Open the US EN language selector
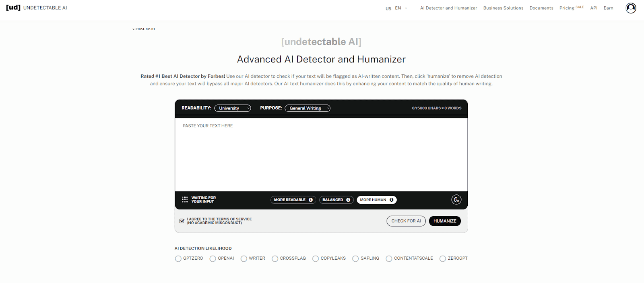644x283 pixels. tap(396, 8)
